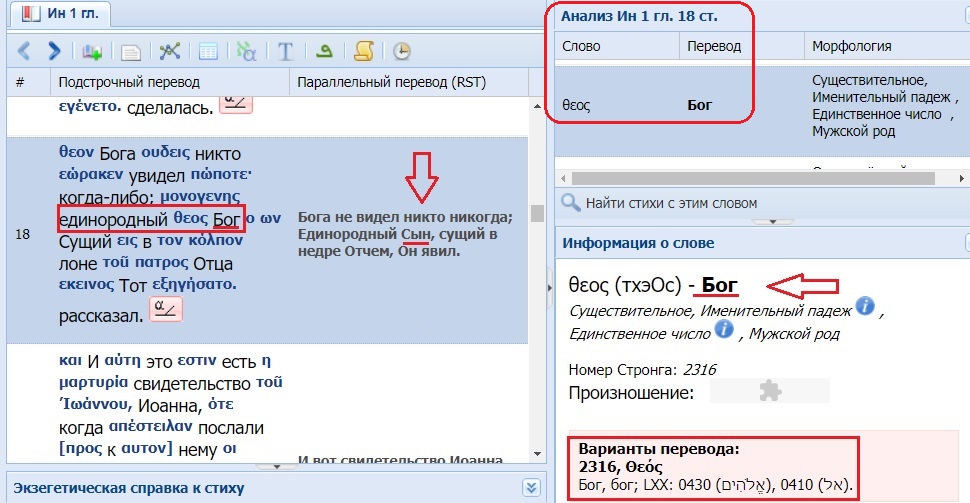Toggle the Greek alpha display icon in toolbar
Viewport: 970px width, 503px height.
pos(246,50)
